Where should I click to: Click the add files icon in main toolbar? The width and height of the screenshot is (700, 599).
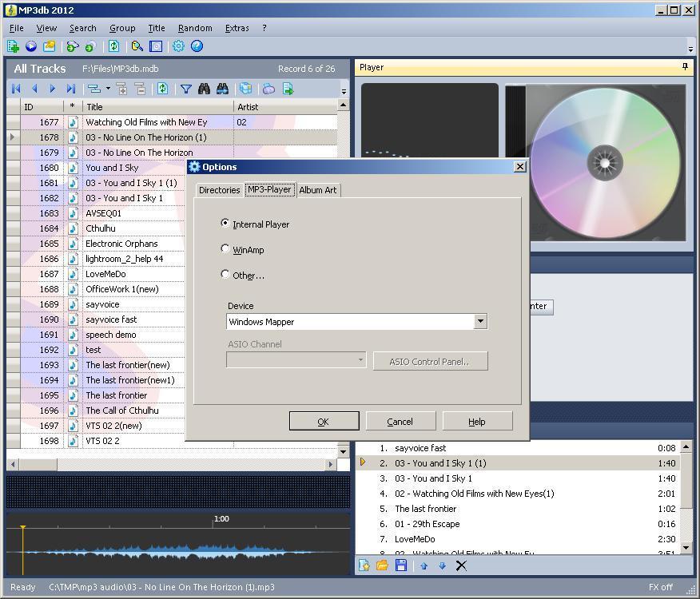pyautogui.click(x=14, y=46)
